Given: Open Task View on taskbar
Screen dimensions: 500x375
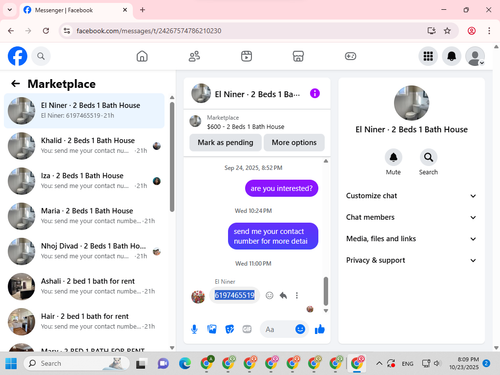Looking at the screenshot, I should 141,363.
